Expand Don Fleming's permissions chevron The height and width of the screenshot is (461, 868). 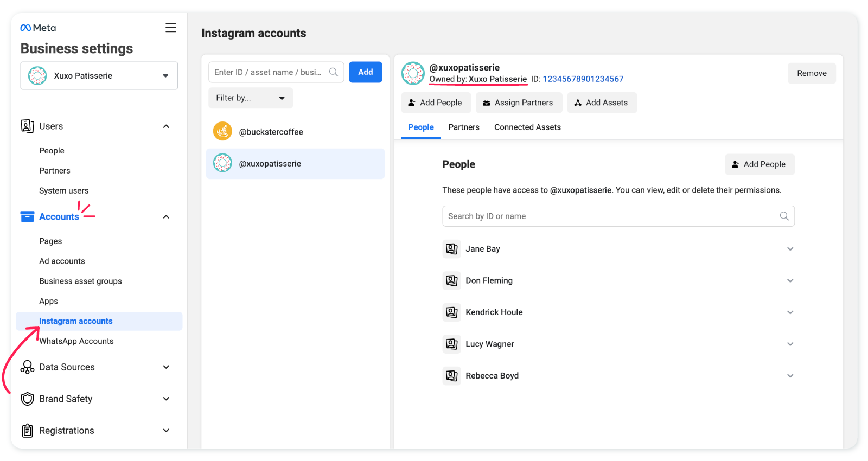790,280
